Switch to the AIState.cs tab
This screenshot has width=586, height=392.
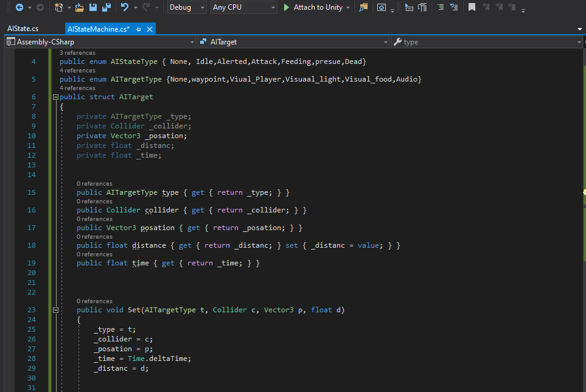(23, 29)
